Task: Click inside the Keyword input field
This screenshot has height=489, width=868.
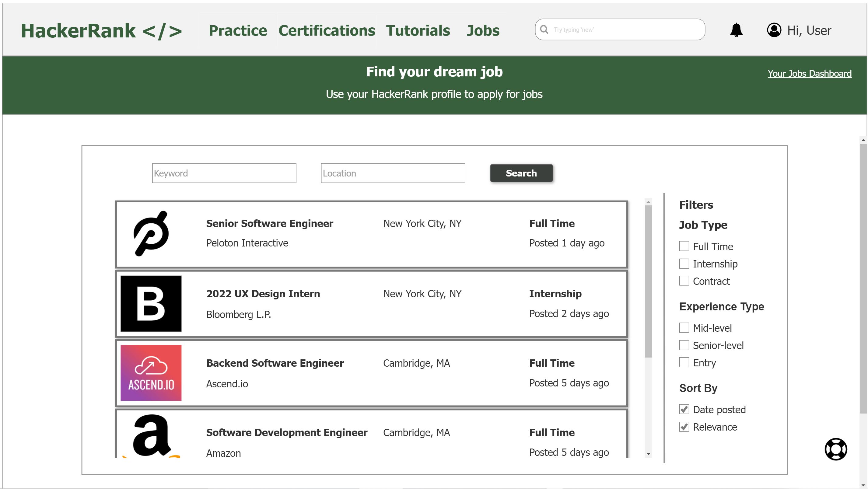Action: pyautogui.click(x=224, y=173)
